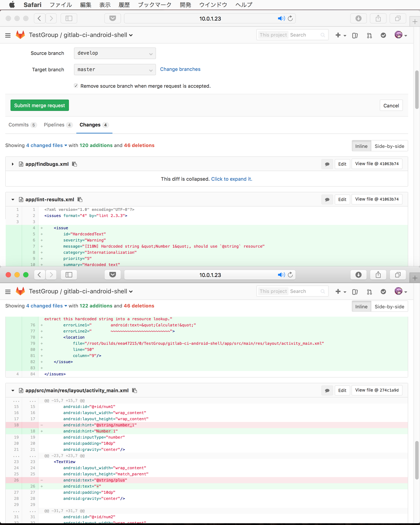Copy file path of app/lint-results.xml
Viewport: 420px width, 525px height.
tap(80, 199)
